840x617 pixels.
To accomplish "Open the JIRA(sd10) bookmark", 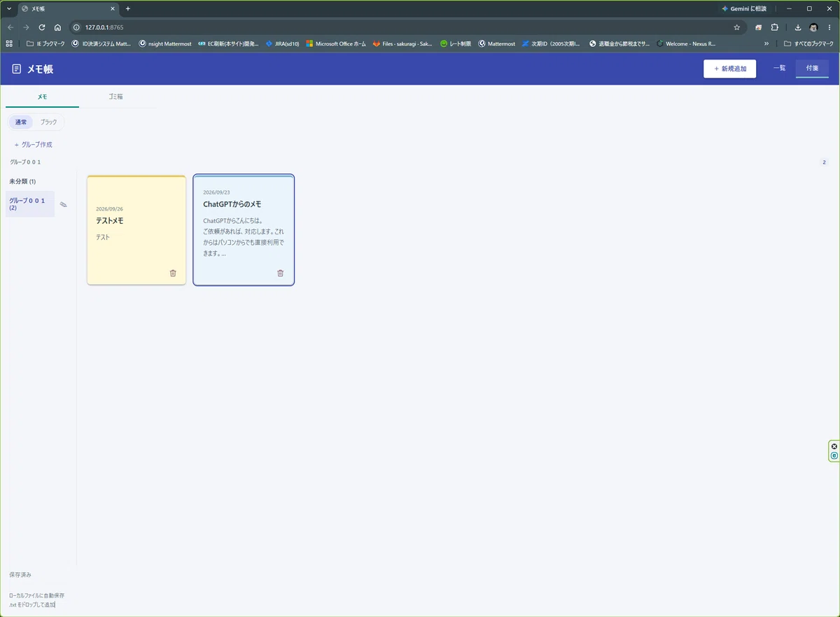I will 282,43.
